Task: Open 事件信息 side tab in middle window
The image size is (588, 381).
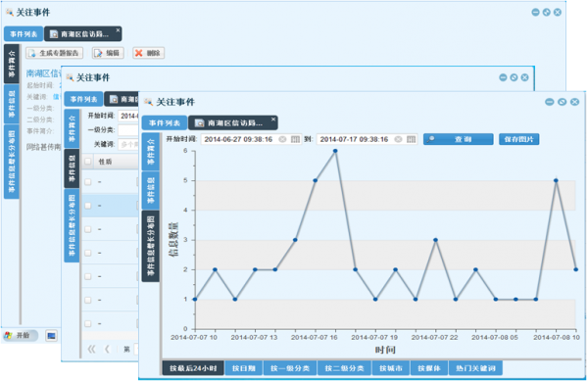Action: [72, 168]
